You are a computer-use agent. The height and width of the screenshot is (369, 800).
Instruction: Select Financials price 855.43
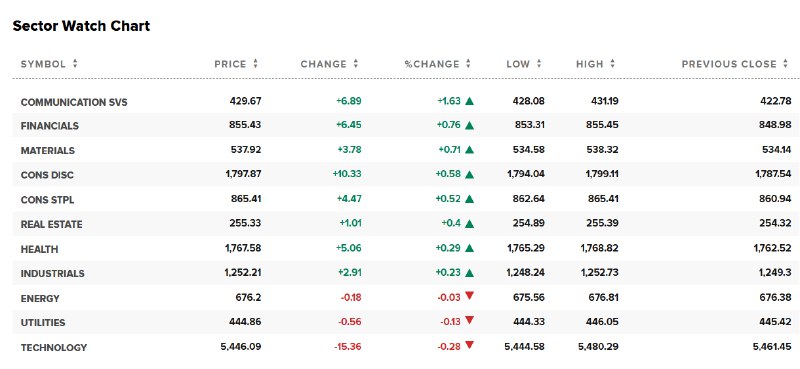point(245,125)
